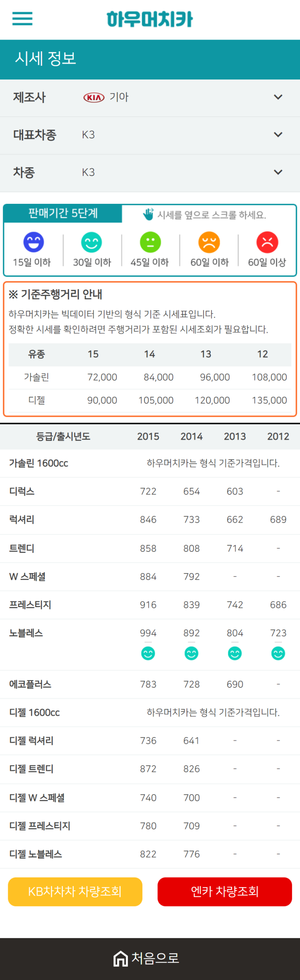300x980 pixels.
Task: Open 차종 selector showing K3
Action: coord(150,172)
